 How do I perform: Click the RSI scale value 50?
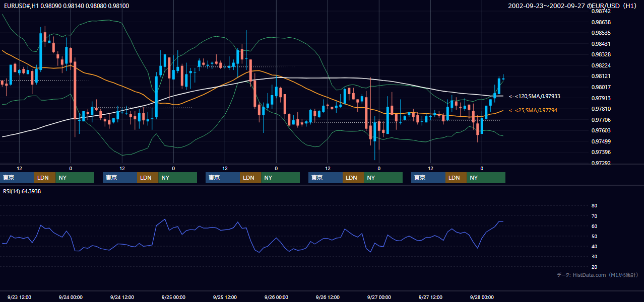(594, 236)
